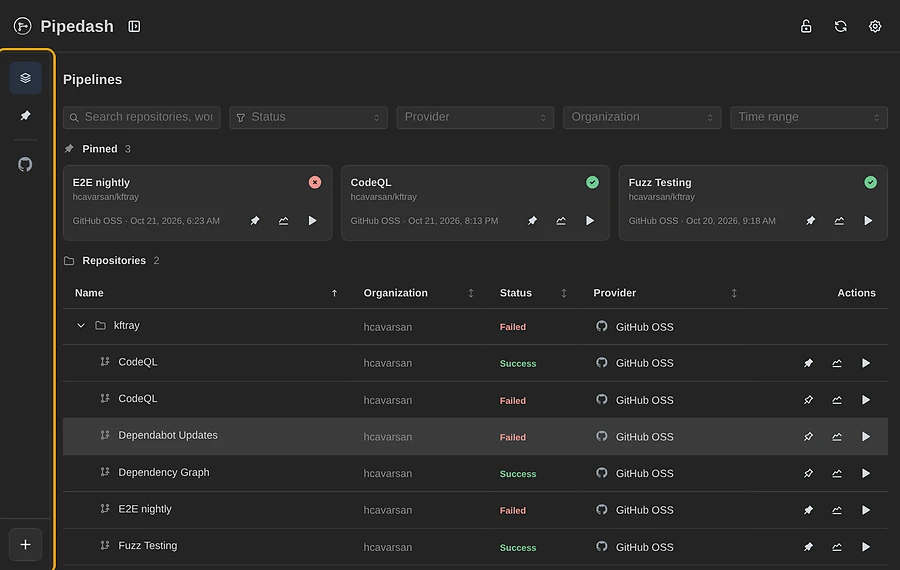Open the GitHub provider in the sidebar
The height and width of the screenshot is (570, 900).
click(25, 164)
